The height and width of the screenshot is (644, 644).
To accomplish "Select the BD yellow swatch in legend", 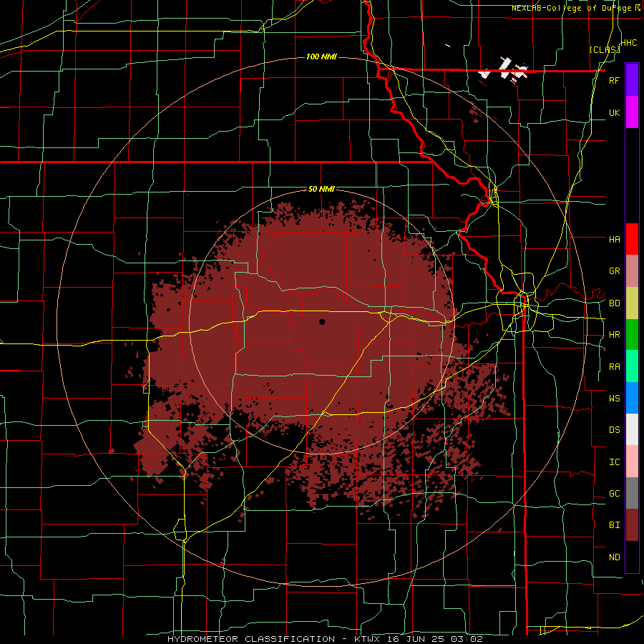I will [x=632, y=303].
